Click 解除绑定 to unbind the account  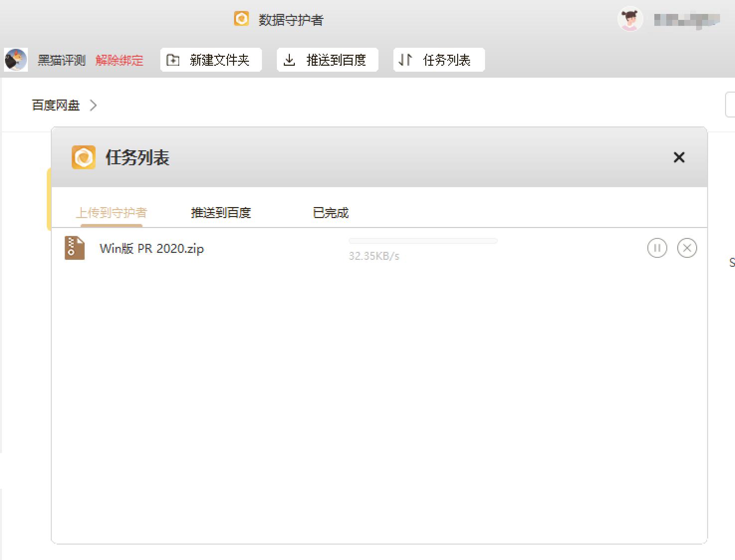(120, 60)
